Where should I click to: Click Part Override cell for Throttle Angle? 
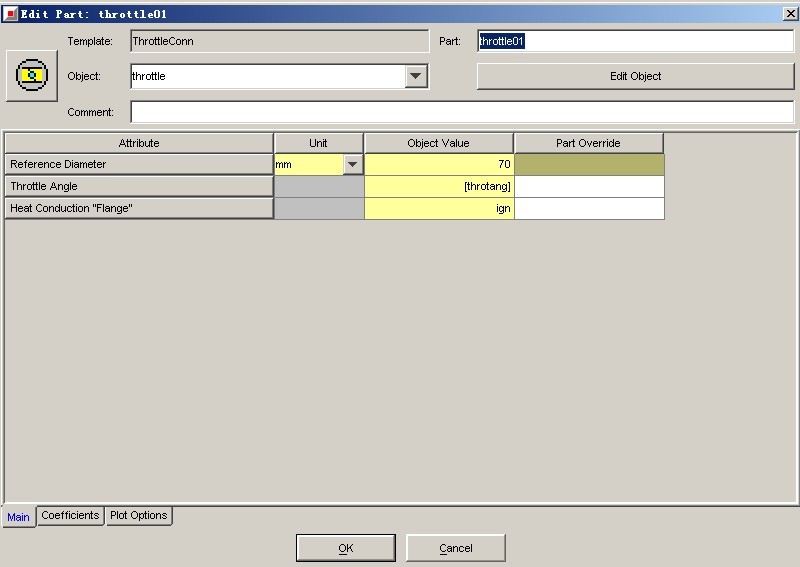coord(589,186)
